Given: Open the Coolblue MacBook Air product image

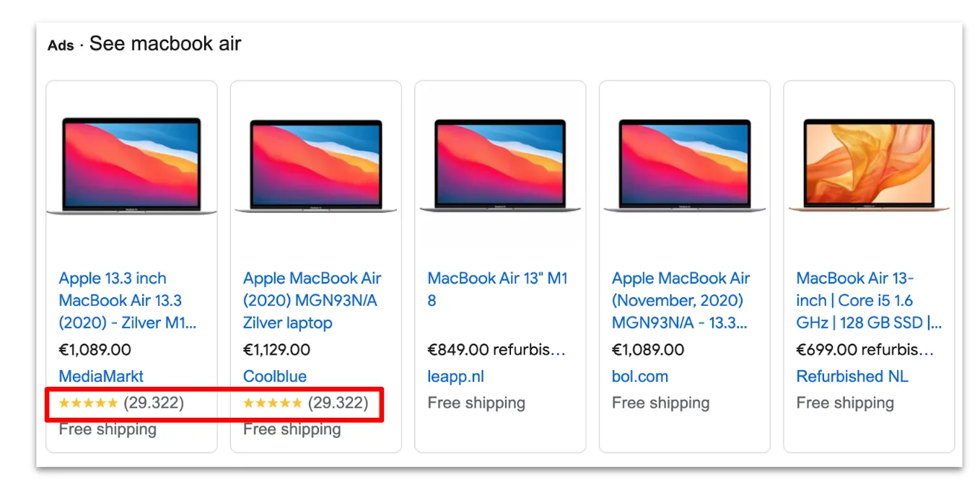Looking at the screenshot, I should 316,166.
